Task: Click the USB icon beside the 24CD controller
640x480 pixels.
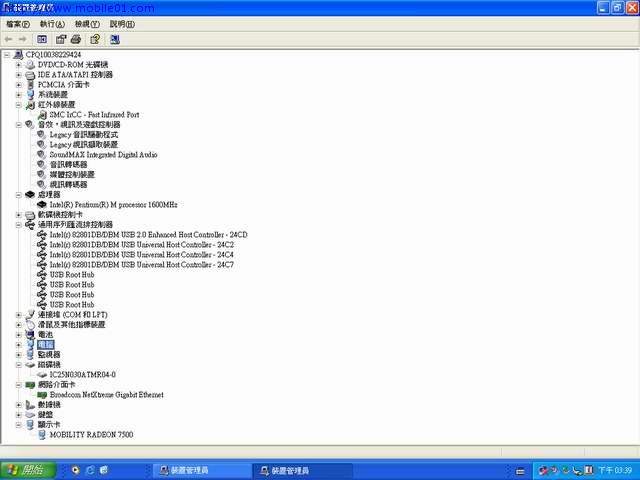Action: coord(42,234)
